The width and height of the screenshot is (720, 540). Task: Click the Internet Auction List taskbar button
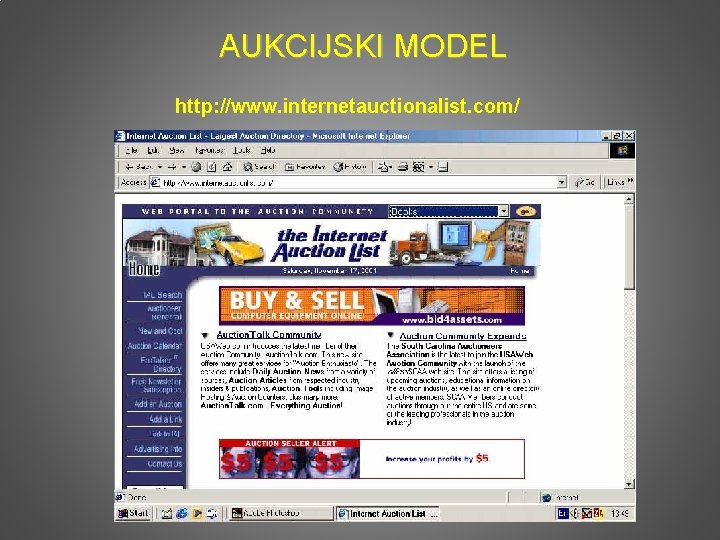[x=388, y=513]
